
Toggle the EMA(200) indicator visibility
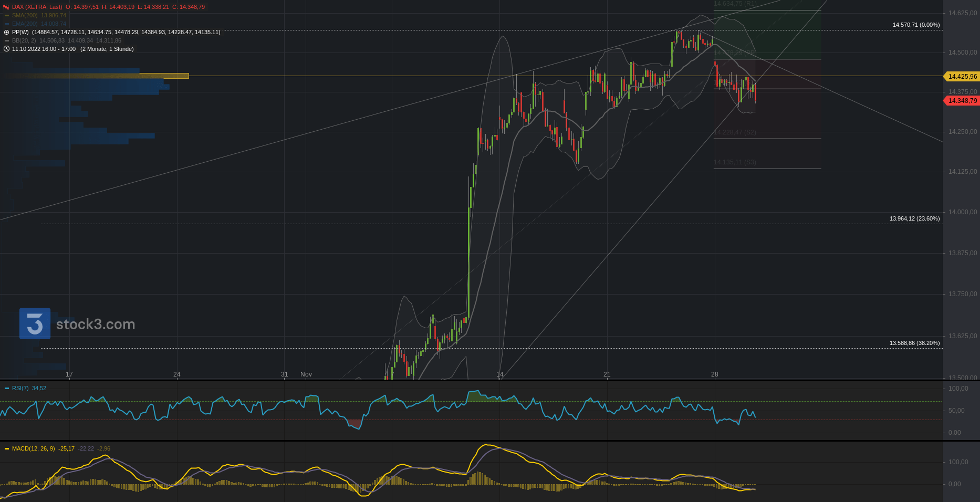[x=7, y=24]
